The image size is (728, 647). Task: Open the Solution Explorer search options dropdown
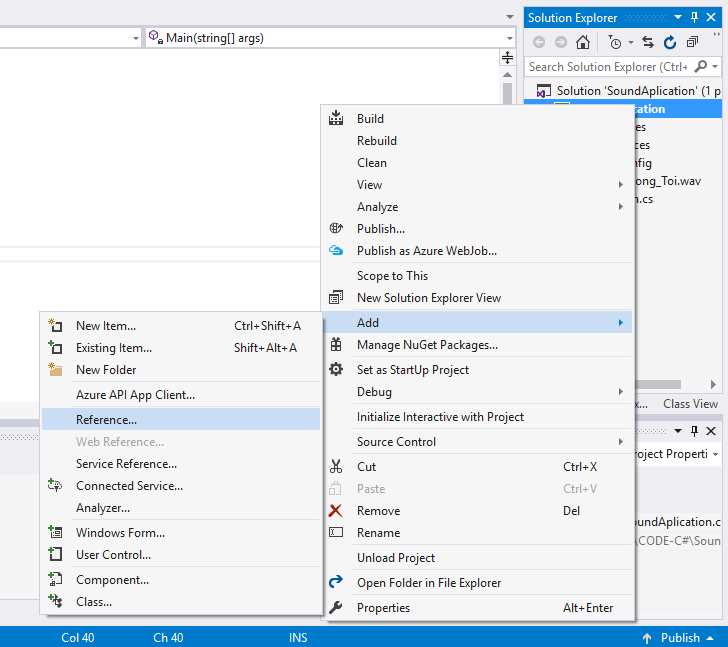click(x=715, y=67)
